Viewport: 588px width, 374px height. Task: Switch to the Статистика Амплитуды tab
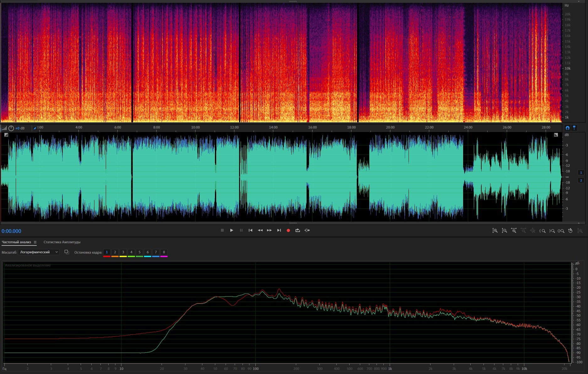(62, 242)
